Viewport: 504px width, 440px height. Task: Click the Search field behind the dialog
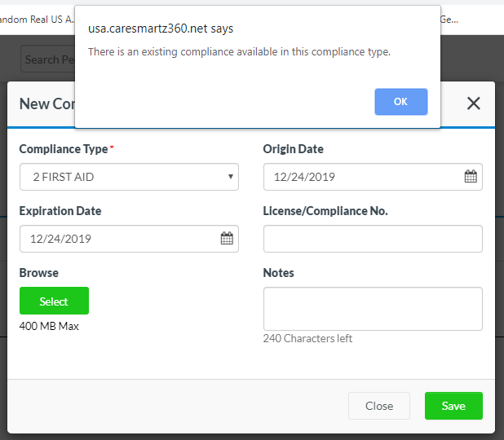tap(41, 59)
